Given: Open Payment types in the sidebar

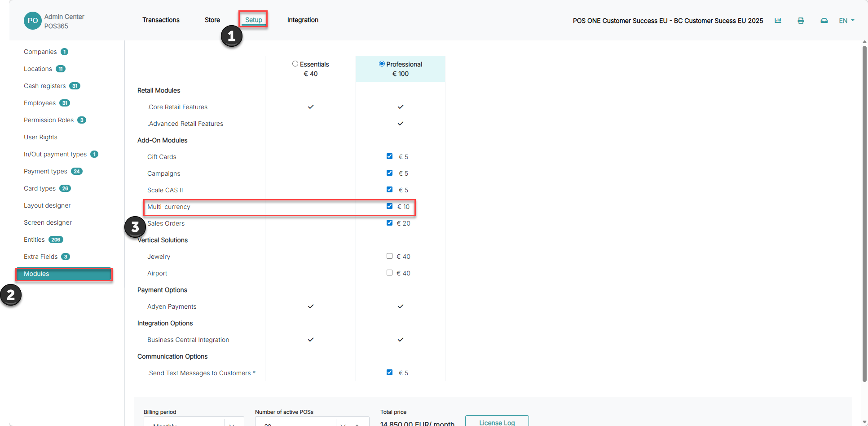Looking at the screenshot, I should (x=45, y=171).
